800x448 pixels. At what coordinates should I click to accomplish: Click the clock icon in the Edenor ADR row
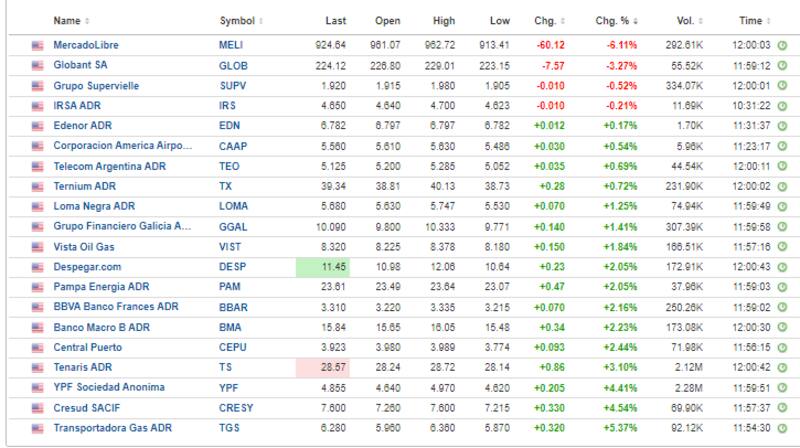pos(782,125)
